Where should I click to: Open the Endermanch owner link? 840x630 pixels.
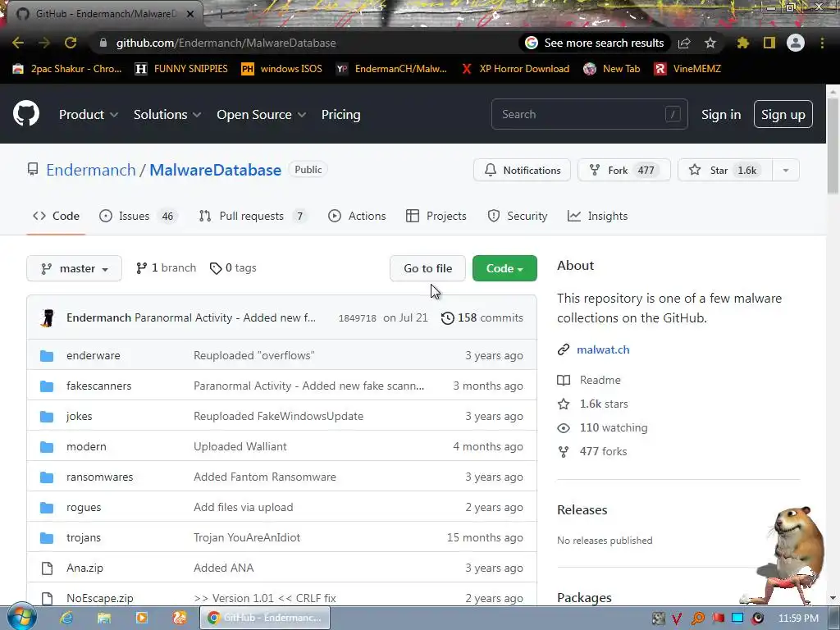(91, 170)
